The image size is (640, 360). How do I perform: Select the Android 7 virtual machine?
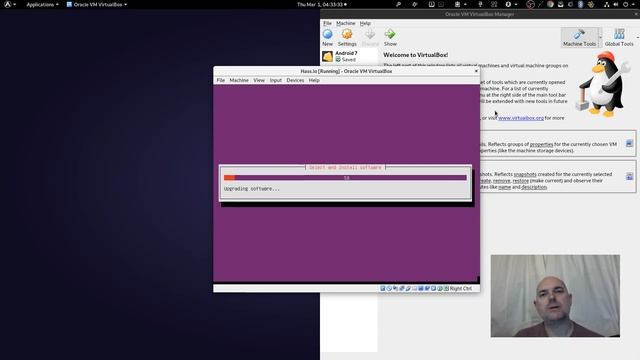point(349,56)
